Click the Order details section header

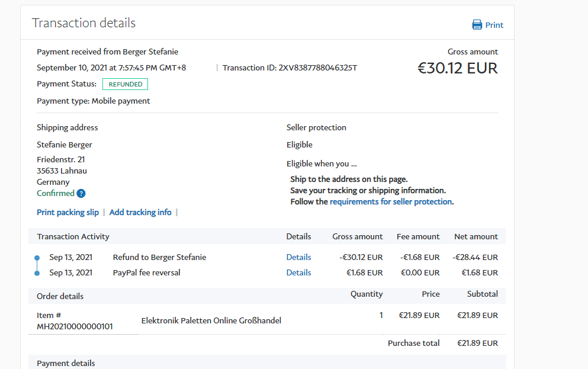click(60, 296)
